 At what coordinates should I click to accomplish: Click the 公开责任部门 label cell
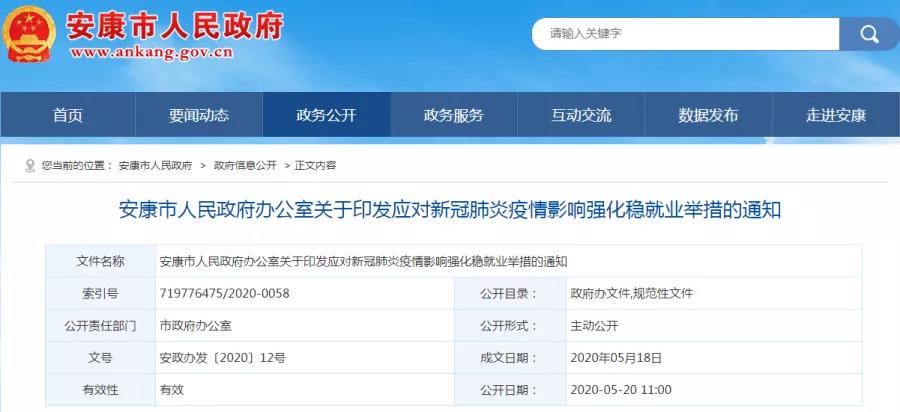[x=100, y=326]
